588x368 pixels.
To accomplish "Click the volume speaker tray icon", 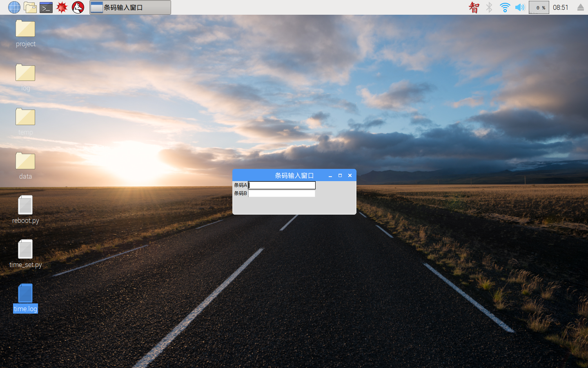I will click(x=520, y=7).
